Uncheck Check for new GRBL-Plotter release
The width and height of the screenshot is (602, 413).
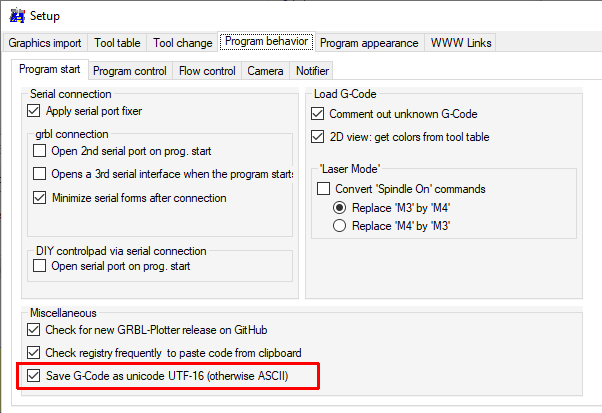[36, 329]
